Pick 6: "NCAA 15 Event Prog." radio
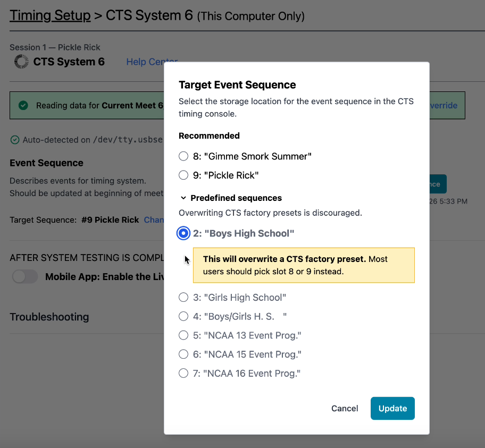The image size is (485, 448). coord(183,354)
